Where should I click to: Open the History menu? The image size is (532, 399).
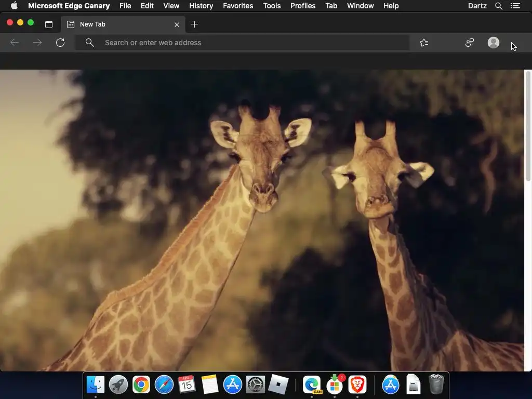[201, 6]
